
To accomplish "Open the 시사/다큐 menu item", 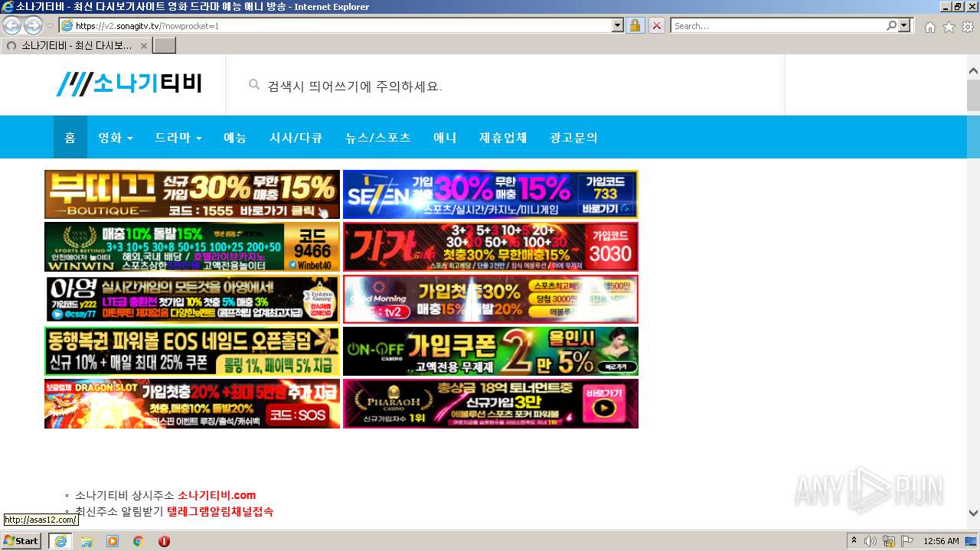I will 296,137.
